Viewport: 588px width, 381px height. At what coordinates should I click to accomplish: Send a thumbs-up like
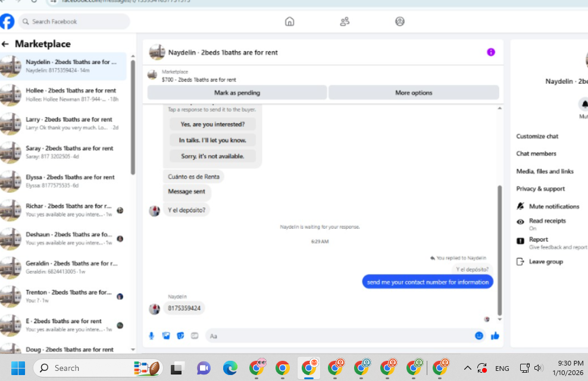pyautogui.click(x=495, y=336)
